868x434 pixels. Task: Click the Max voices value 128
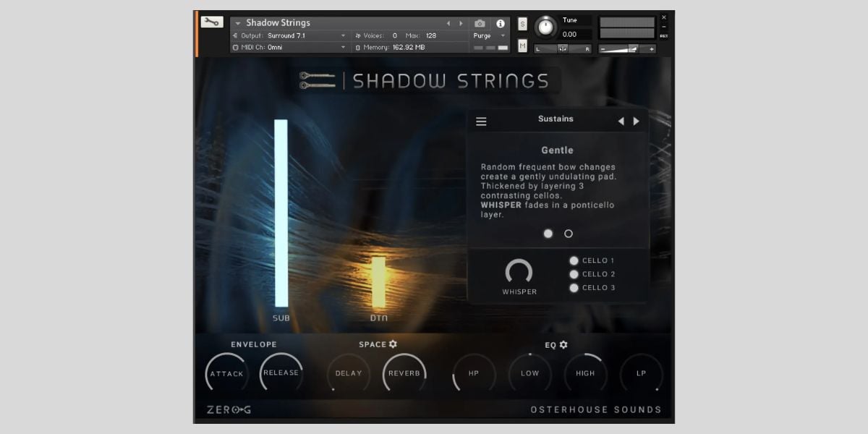coord(431,35)
